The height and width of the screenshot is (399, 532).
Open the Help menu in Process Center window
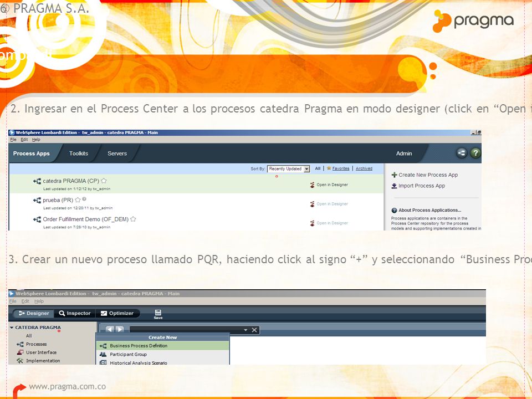(x=36, y=140)
